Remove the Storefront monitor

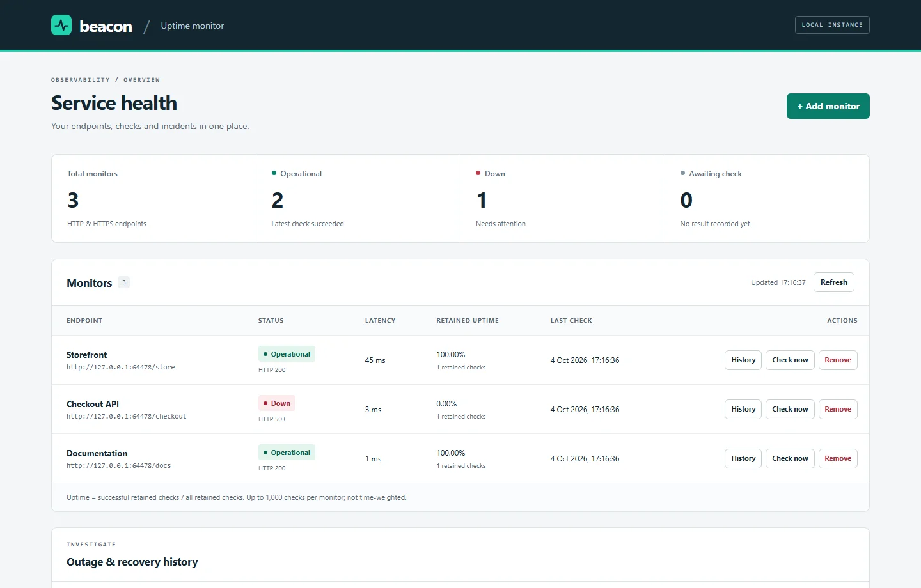[x=838, y=360]
